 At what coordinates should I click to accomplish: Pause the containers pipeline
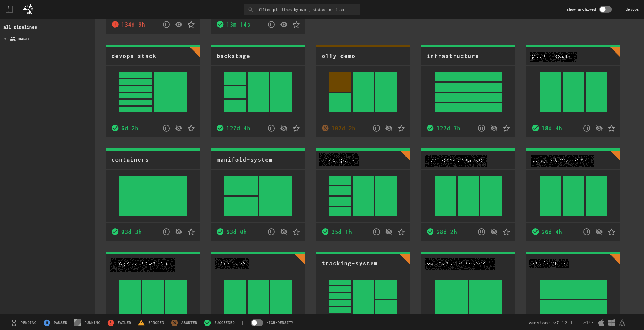click(x=166, y=232)
